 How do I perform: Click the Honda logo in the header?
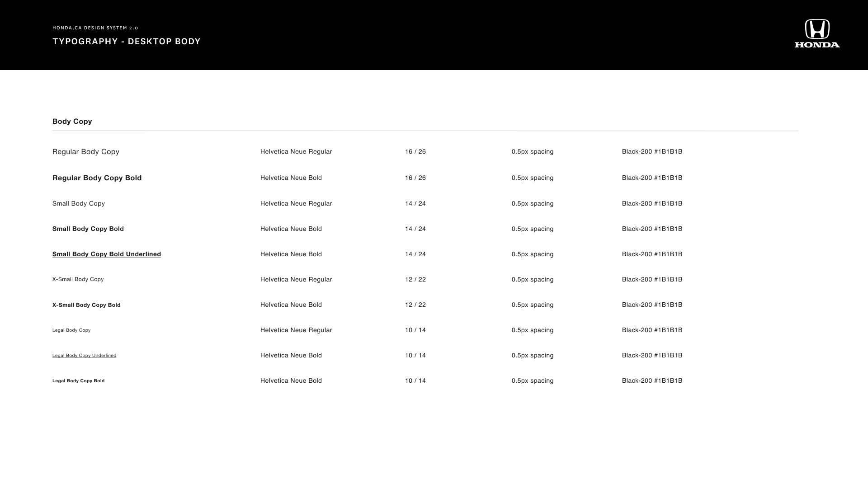click(x=817, y=33)
